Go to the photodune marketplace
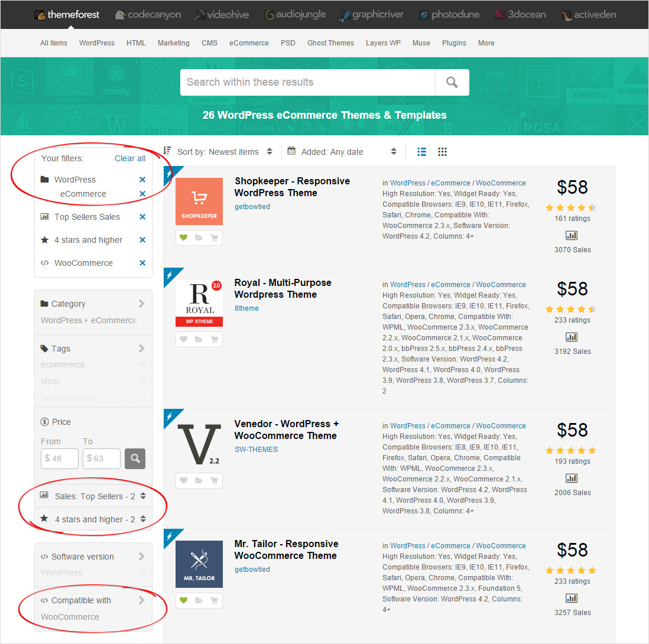This screenshot has width=649, height=644. [449, 15]
